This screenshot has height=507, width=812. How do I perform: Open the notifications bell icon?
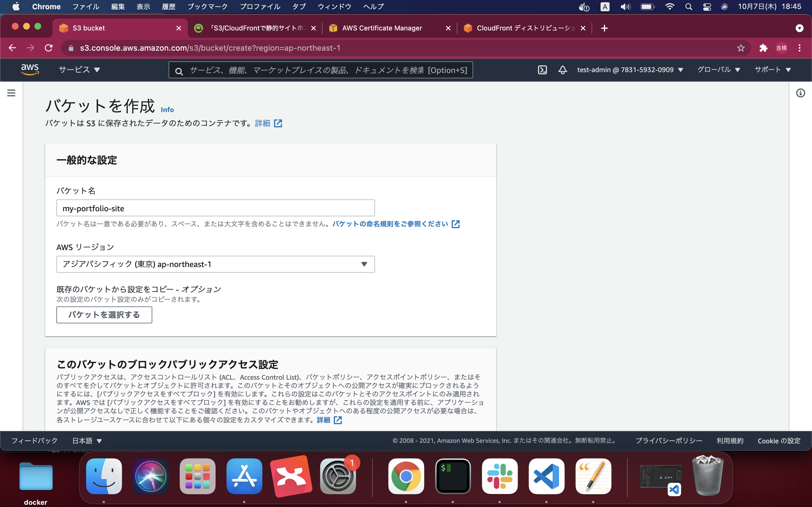(563, 70)
